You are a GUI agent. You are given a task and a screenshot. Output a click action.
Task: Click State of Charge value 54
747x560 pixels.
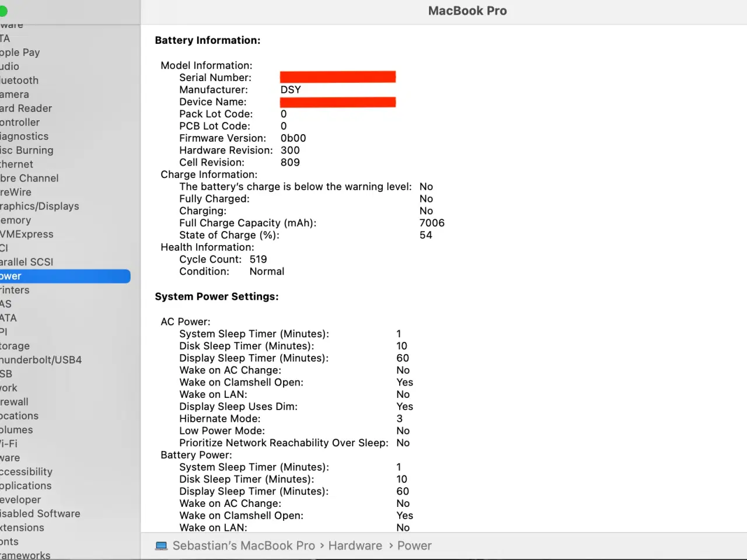(426, 236)
